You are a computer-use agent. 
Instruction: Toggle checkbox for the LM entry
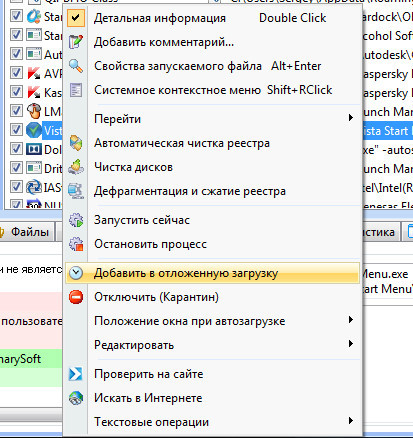pos(16,111)
